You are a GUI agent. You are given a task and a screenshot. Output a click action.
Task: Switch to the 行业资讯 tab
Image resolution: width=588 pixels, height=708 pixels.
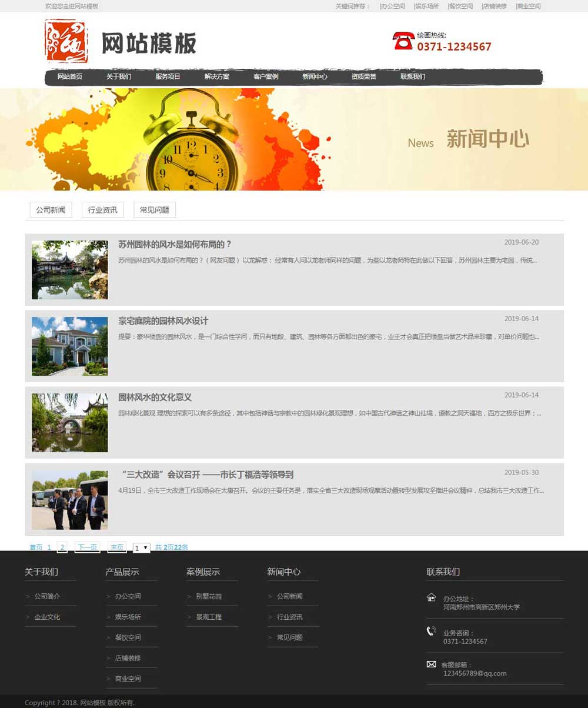click(x=103, y=209)
